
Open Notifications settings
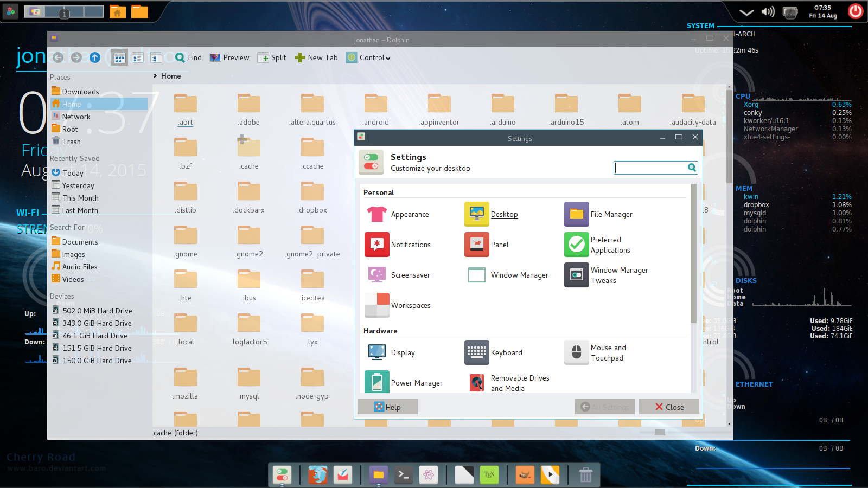(398, 245)
